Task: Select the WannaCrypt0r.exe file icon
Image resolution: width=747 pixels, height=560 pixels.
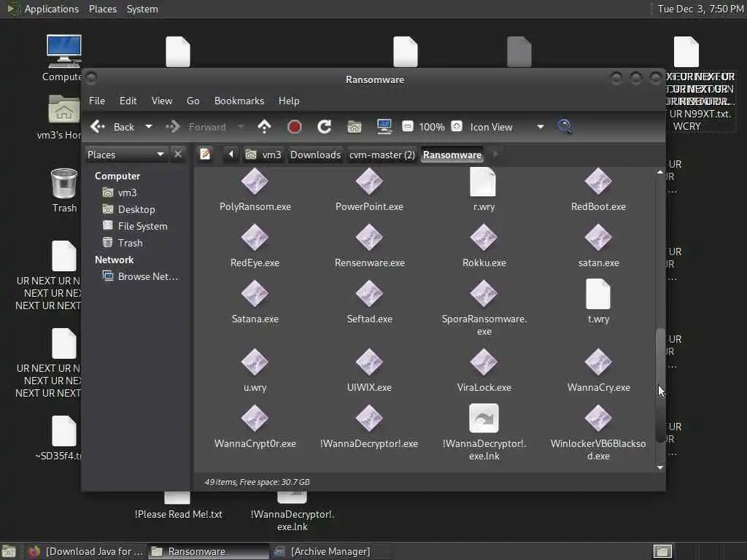Action: [255, 418]
